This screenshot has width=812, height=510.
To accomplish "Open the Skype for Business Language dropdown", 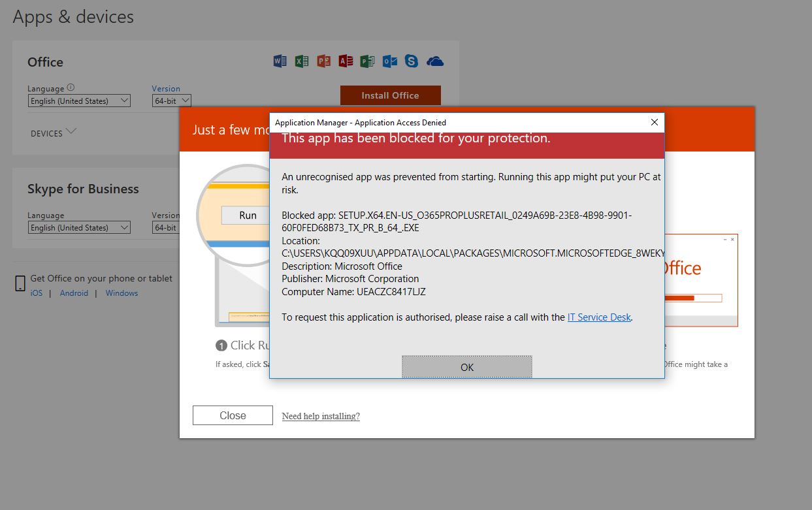I will pyautogui.click(x=79, y=227).
